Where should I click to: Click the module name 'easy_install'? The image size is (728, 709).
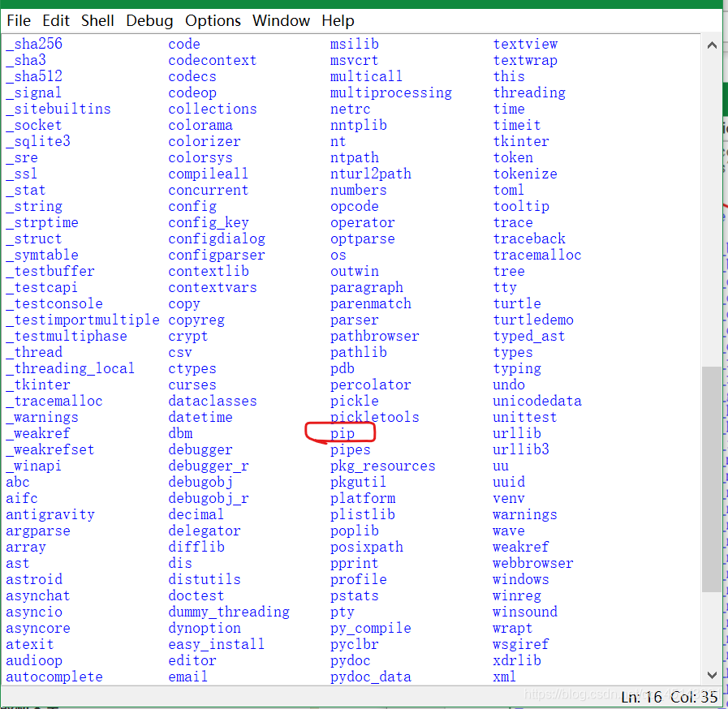pyautogui.click(x=217, y=644)
